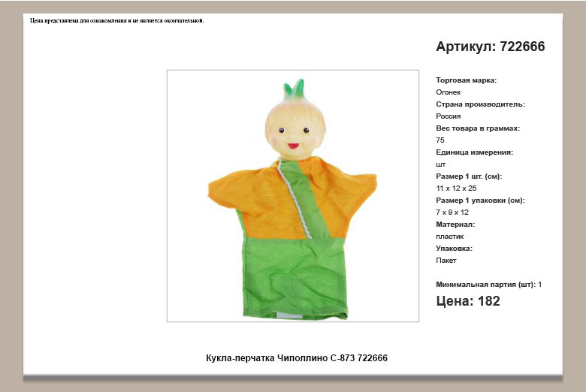Click the size value '11 x 12 x 25'

[x=456, y=188]
